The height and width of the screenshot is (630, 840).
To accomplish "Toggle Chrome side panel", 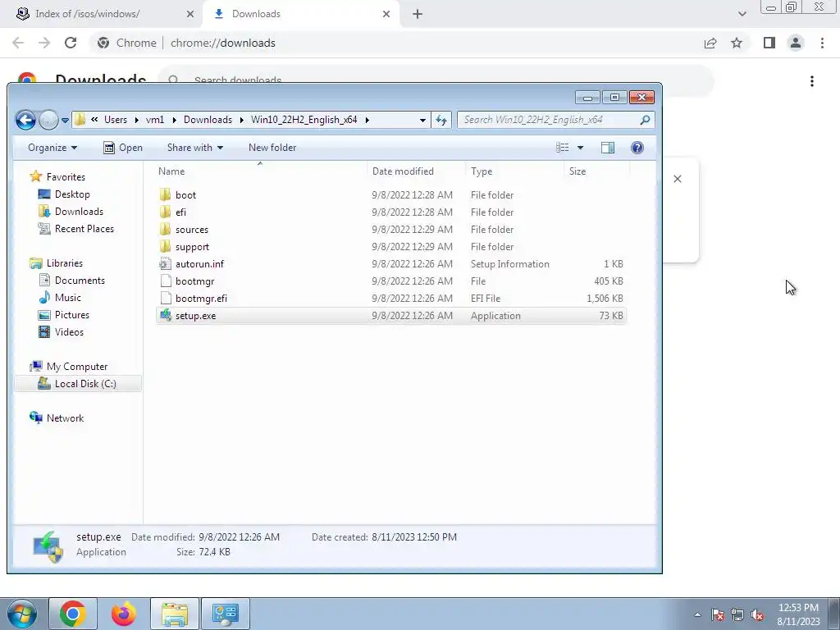I will click(x=769, y=43).
